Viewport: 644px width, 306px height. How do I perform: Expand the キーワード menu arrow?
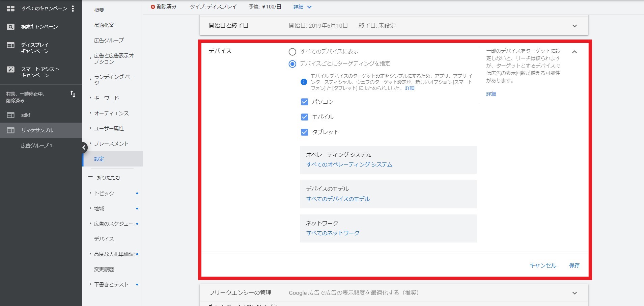90,98
